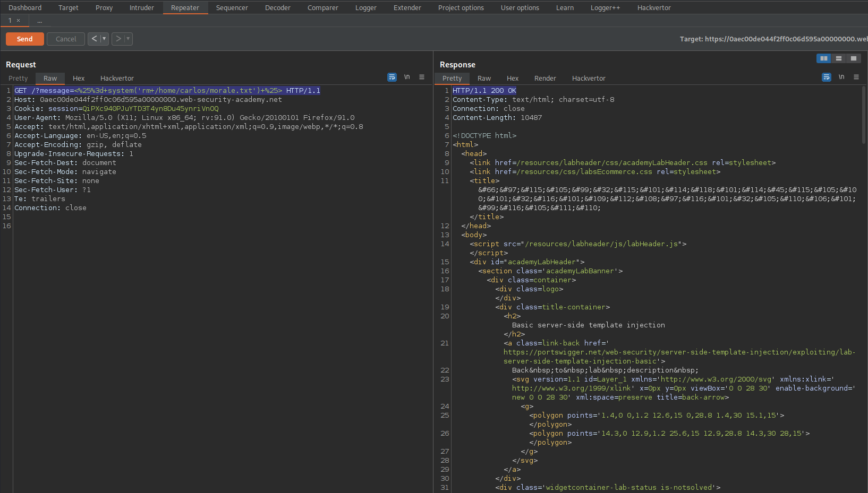This screenshot has width=868, height=493.
Task: Switch Request view to Hex
Action: [x=79, y=78]
